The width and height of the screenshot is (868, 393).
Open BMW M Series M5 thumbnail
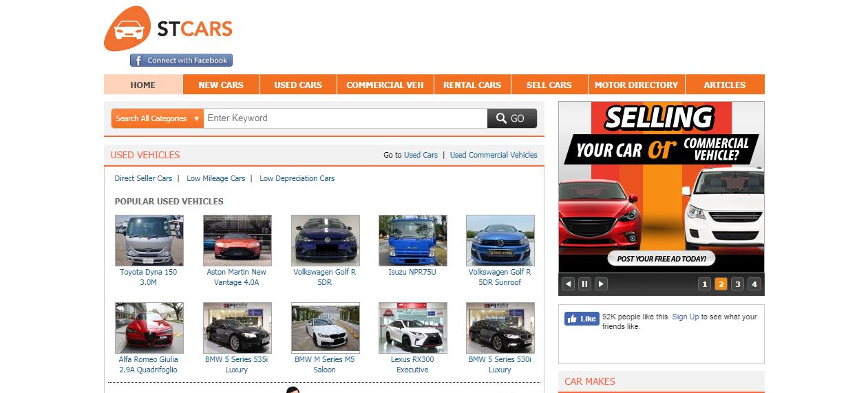click(326, 328)
